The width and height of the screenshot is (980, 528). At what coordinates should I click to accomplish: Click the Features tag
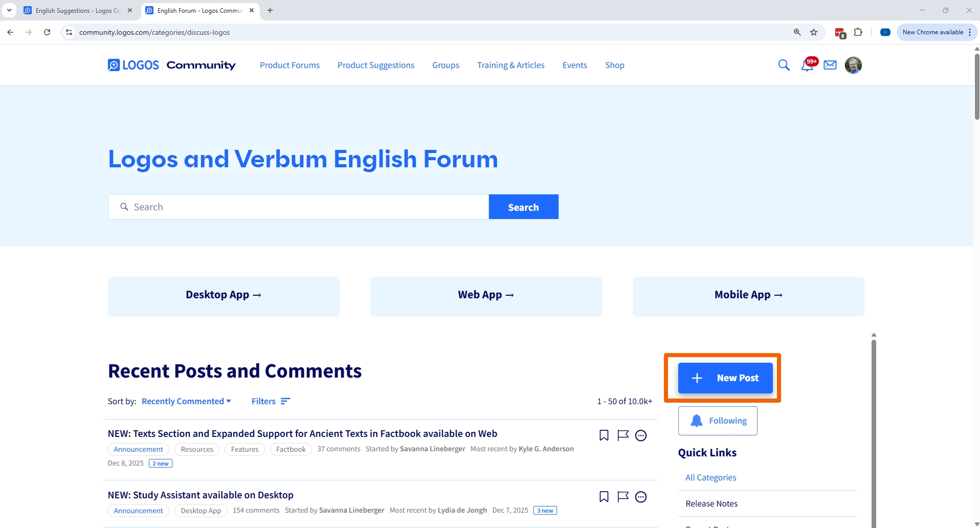pyautogui.click(x=244, y=449)
